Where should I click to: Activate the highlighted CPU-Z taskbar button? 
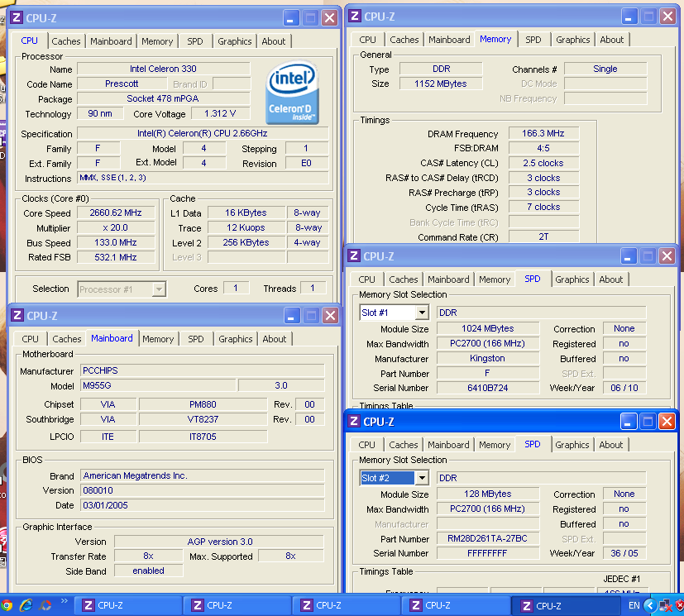566,605
